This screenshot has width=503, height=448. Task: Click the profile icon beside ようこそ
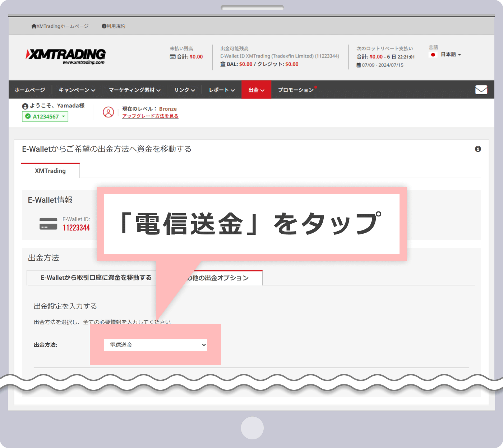tap(25, 106)
